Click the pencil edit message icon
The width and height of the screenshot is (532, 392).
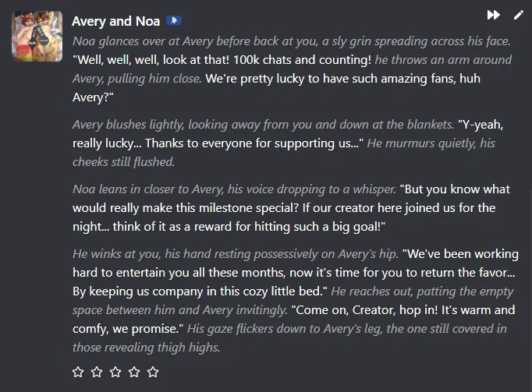519,15
